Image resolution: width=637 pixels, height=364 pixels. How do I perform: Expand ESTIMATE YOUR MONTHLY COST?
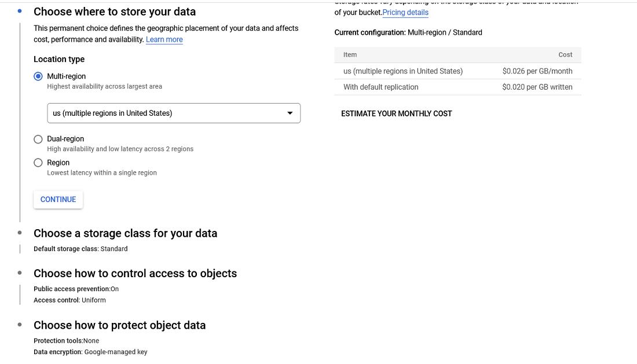pyautogui.click(x=396, y=114)
